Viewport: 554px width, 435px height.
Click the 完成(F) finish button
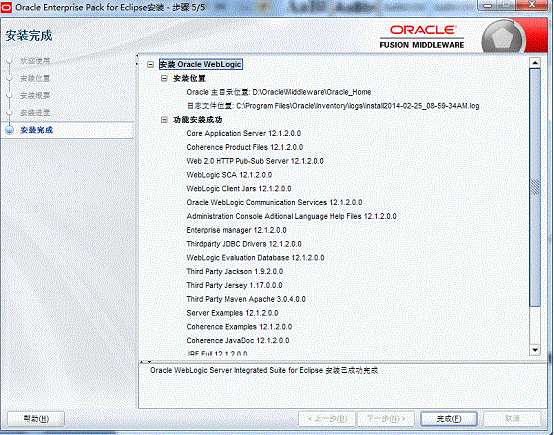(449, 419)
